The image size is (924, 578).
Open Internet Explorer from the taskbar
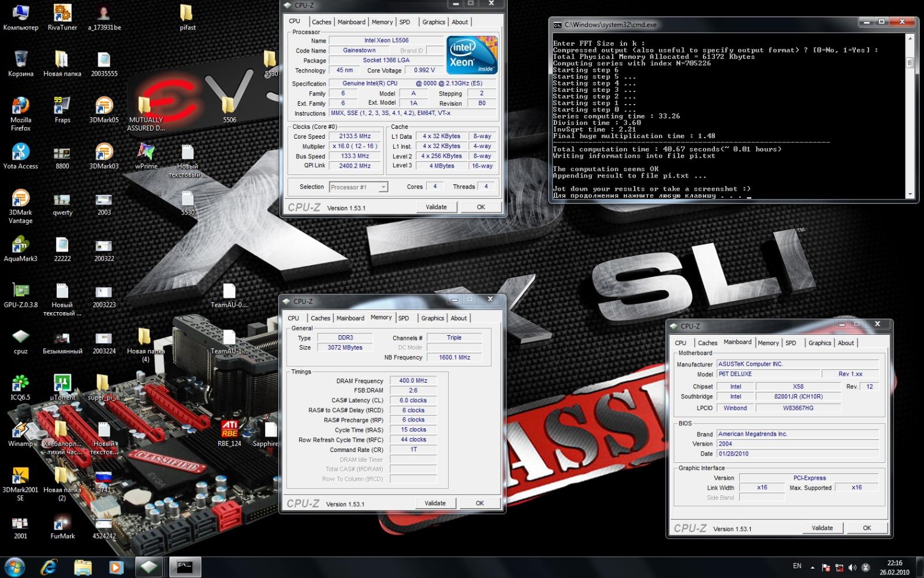click(x=49, y=567)
